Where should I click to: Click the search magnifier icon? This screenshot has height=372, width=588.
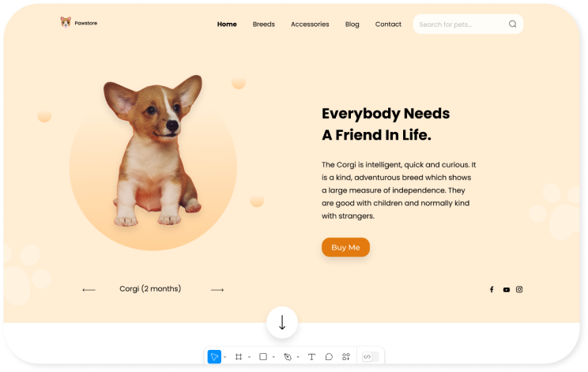tap(513, 24)
